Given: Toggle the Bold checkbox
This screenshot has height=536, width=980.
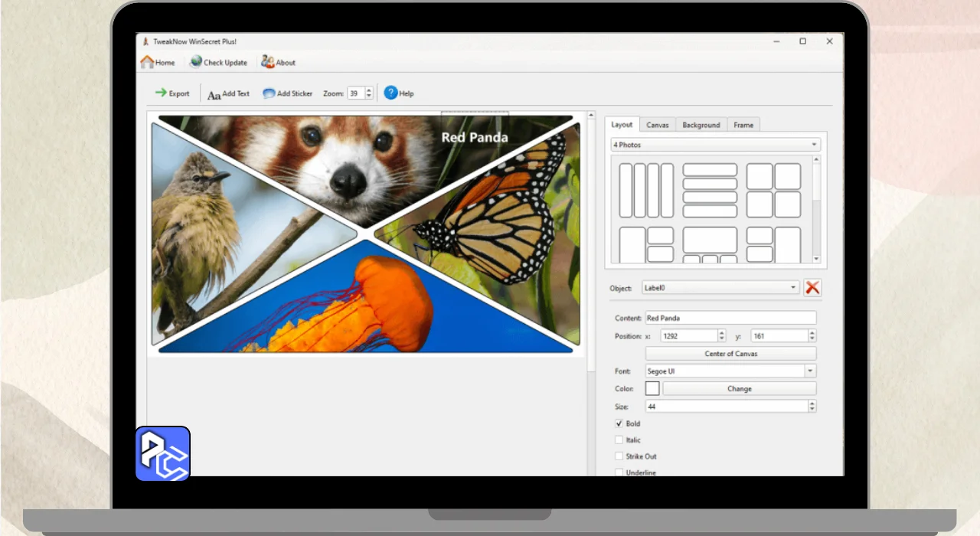Looking at the screenshot, I should click(x=619, y=423).
